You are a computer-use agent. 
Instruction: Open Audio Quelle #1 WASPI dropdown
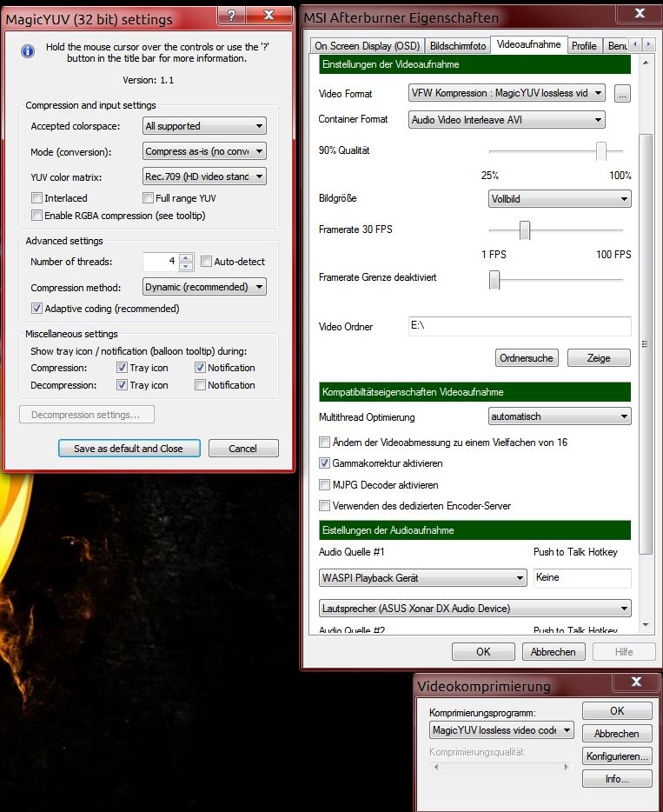pyautogui.click(x=423, y=578)
